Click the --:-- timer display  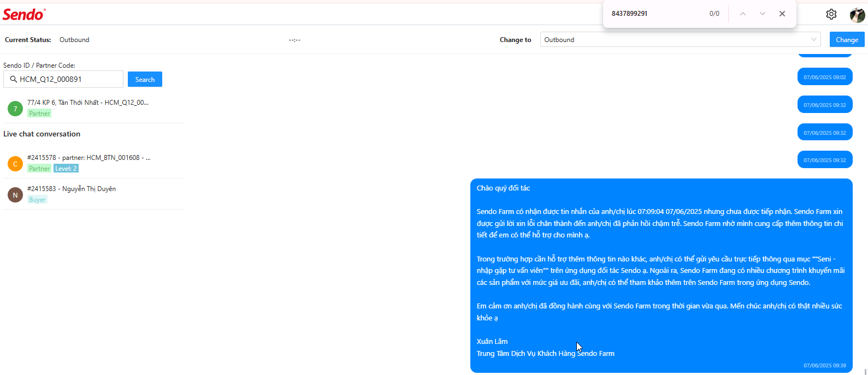[295, 40]
